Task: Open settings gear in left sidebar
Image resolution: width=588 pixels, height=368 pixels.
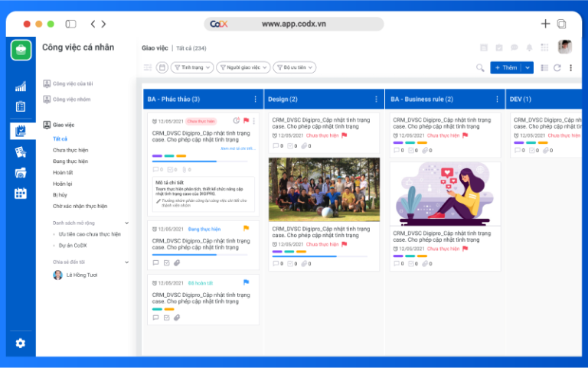Action: (21, 344)
